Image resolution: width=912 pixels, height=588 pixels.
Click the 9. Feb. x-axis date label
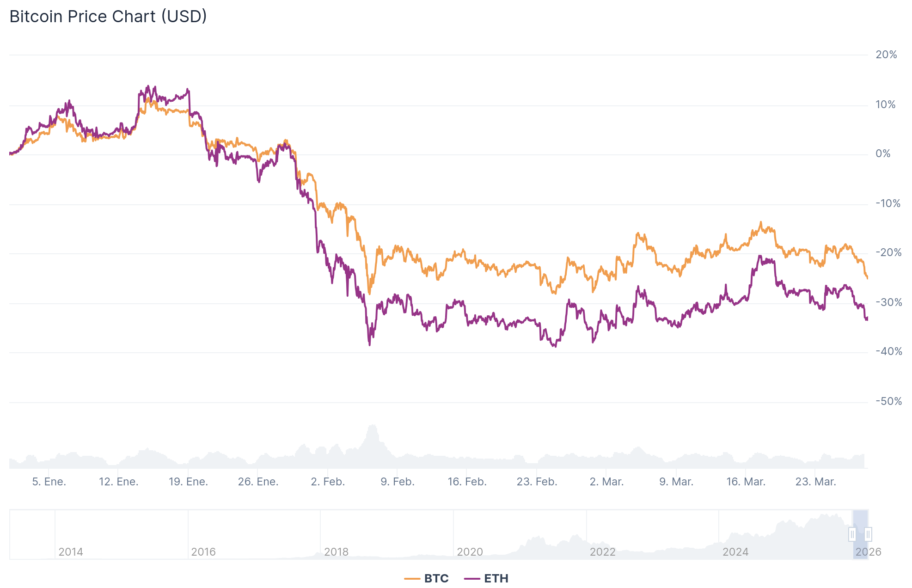pyautogui.click(x=398, y=482)
